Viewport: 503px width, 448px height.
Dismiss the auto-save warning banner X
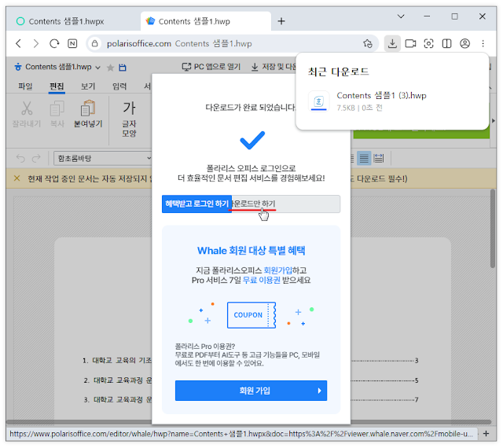point(17,178)
